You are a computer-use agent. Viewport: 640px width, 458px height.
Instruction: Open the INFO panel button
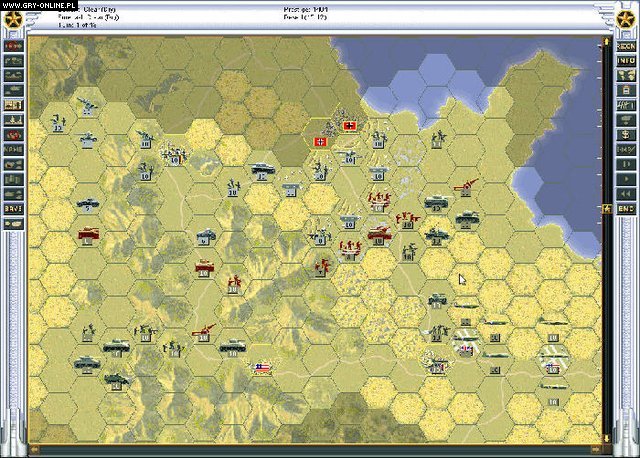(x=625, y=59)
